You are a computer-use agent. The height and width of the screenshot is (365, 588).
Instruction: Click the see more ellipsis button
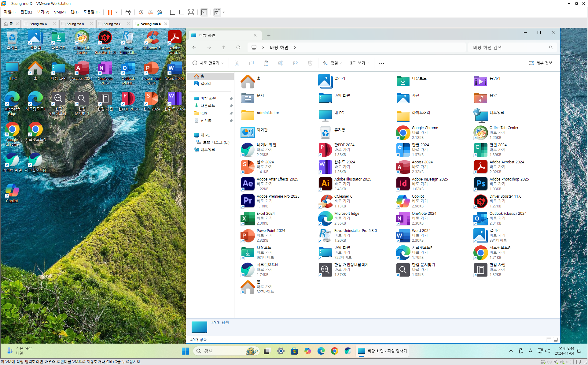point(381,63)
